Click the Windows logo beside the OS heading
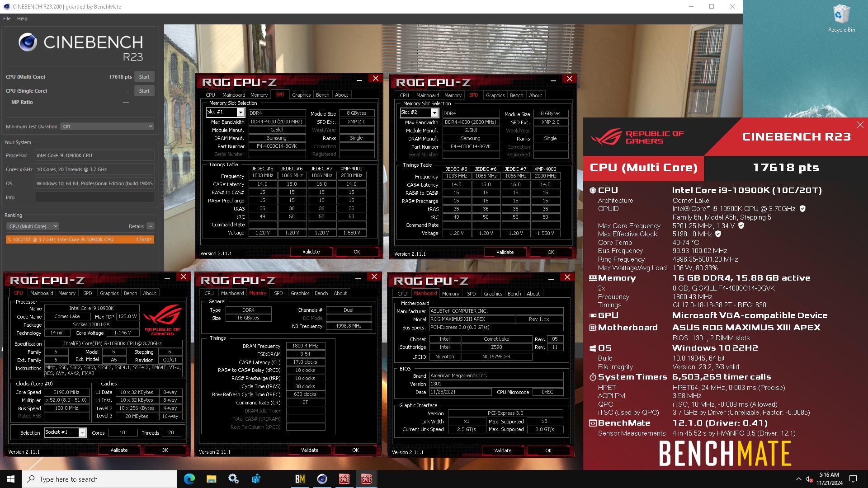The height and width of the screenshot is (488, 868). click(x=593, y=348)
